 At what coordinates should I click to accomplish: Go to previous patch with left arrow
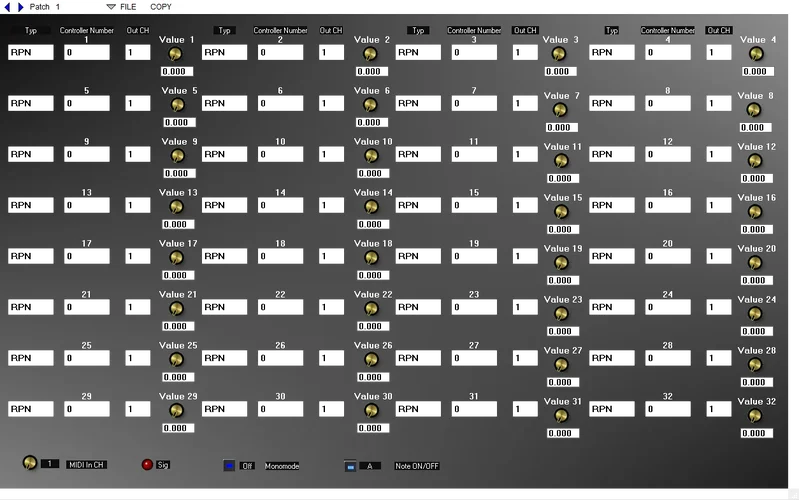7,7
